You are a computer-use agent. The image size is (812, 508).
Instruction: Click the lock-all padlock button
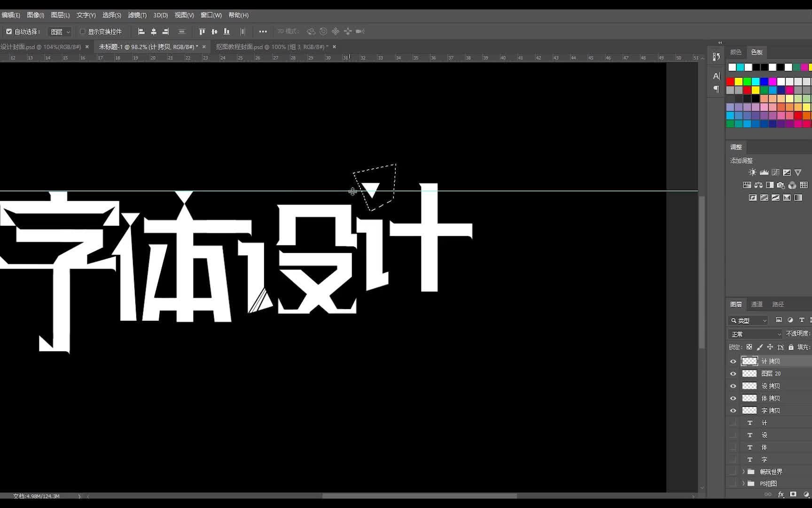pyautogui.click(x=791, y=347)
